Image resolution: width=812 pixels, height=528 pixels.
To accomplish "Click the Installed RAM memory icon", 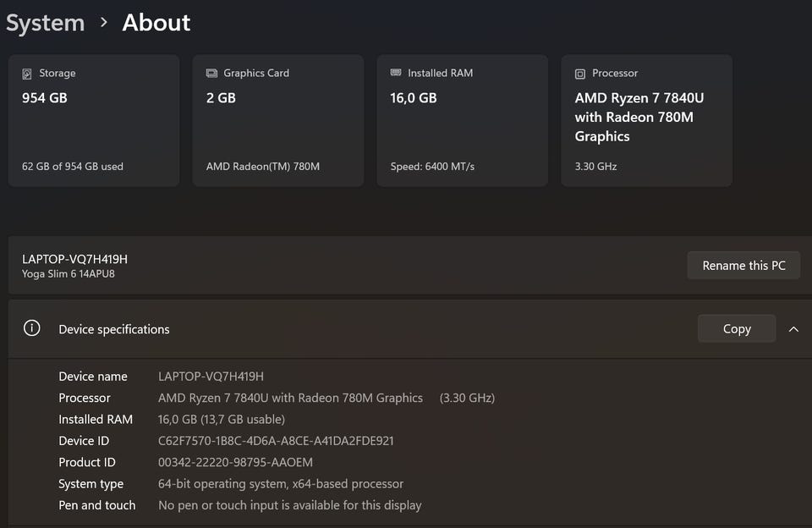I will tap(396, 74).
